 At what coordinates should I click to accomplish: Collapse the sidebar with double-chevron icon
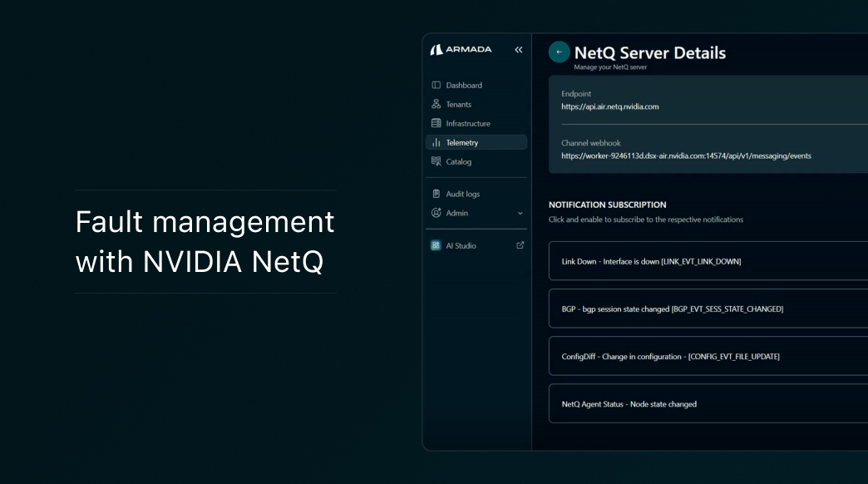click(519, 50)
